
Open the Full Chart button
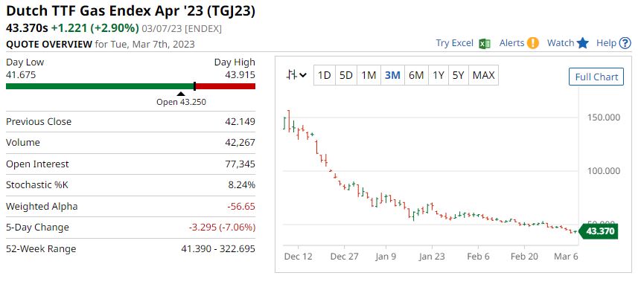click(x=596, y=77)
